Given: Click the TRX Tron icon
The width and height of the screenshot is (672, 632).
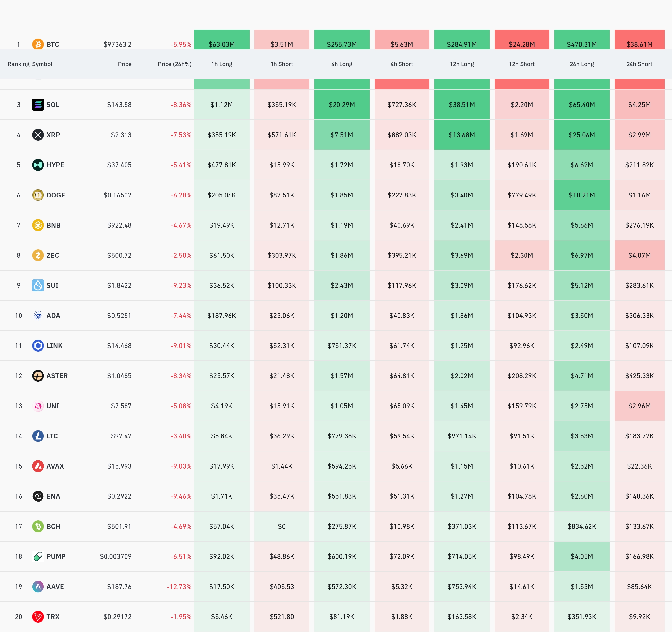Looking at the screenshot, I should [x=38, y=616].
